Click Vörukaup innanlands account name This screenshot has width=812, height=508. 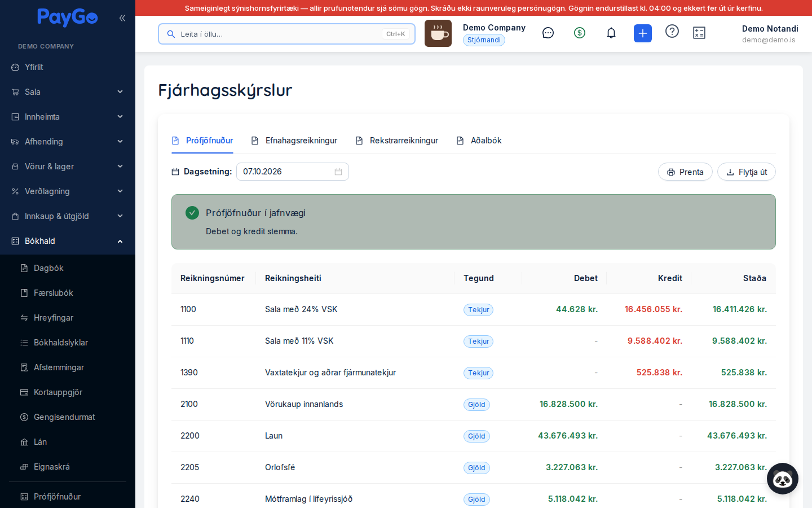click(304, 404)
